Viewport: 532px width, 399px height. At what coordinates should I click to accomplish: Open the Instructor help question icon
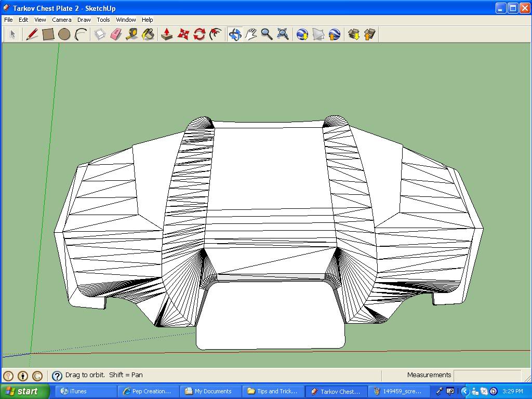[x=57, y=376]
